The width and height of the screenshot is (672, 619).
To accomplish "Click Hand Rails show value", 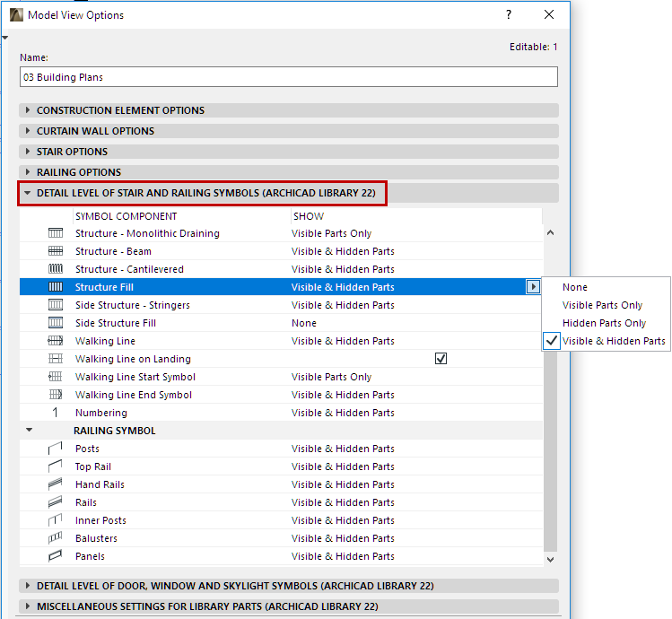I will pos(343,484).
